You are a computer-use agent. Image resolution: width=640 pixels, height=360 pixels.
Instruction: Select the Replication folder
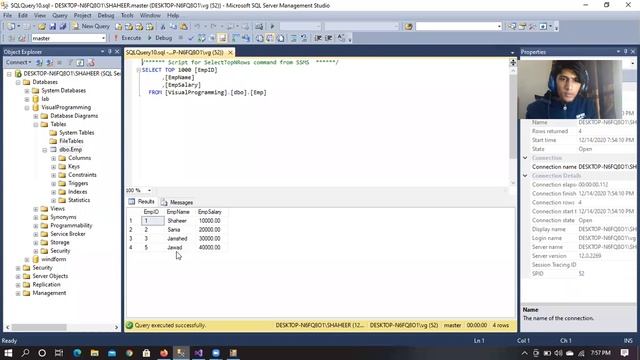click(x=46, y=284)
